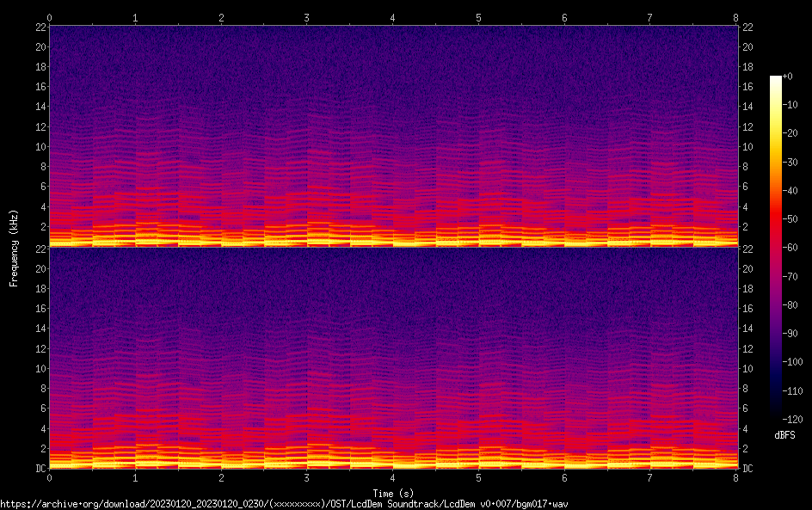Click the 8-second tick on the top time axis
This screenshot has height=510, width=812.
(x=736, y=17)
